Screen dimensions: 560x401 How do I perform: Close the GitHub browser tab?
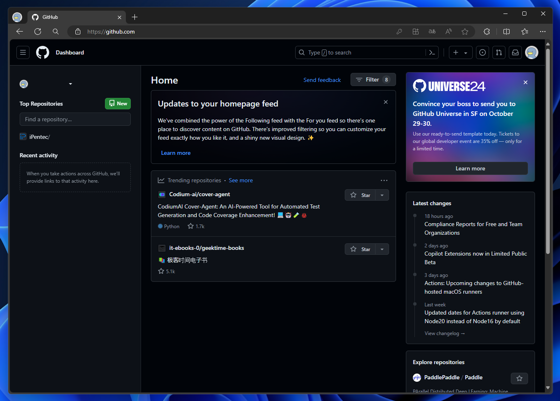point(119,17)
